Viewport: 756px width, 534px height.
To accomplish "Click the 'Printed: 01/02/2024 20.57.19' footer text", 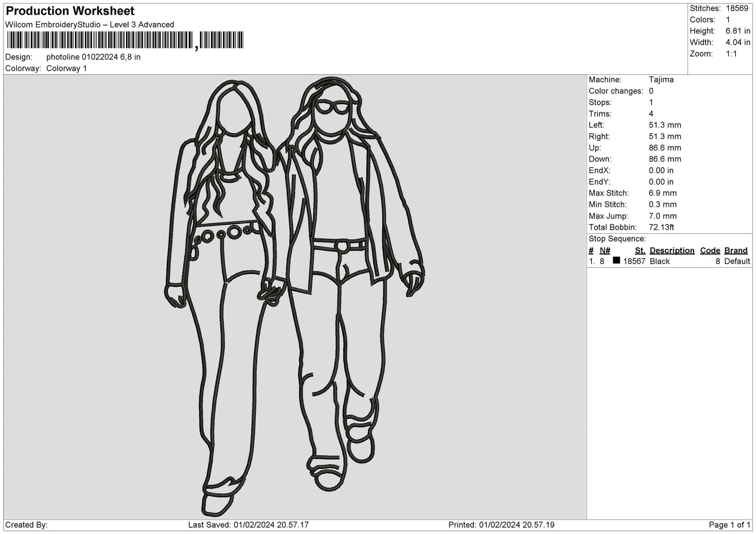I will pos(502,525).
